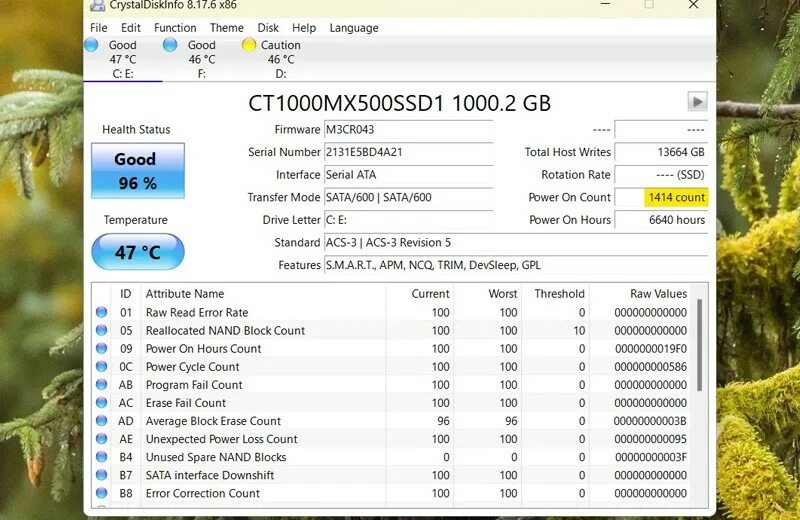Switch to the Good 46 °C F: disk tab
Screen dimensions: 800x520
coord(202,59)
